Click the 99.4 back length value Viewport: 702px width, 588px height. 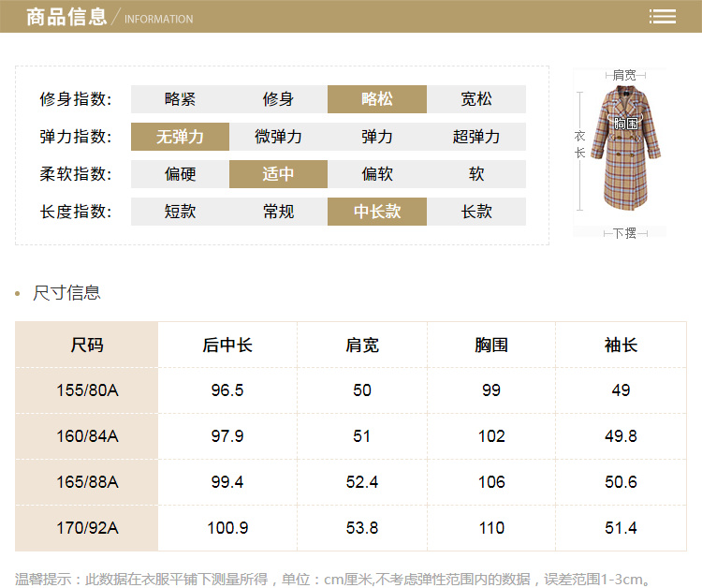pos(227,482)
